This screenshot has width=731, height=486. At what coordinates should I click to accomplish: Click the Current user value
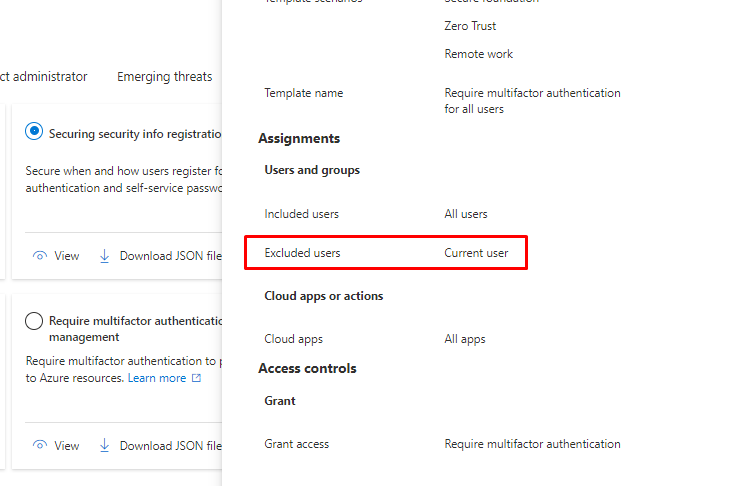(476, 253)
